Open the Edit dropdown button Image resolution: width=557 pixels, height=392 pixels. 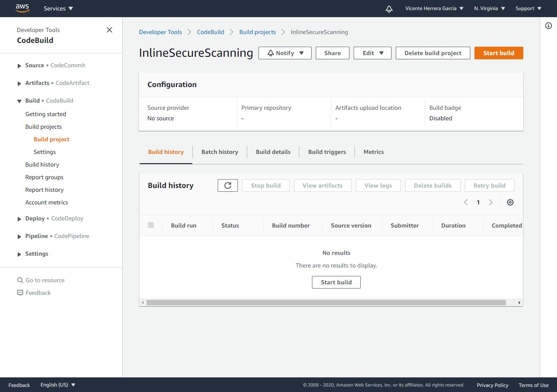[x=373, y=53]
